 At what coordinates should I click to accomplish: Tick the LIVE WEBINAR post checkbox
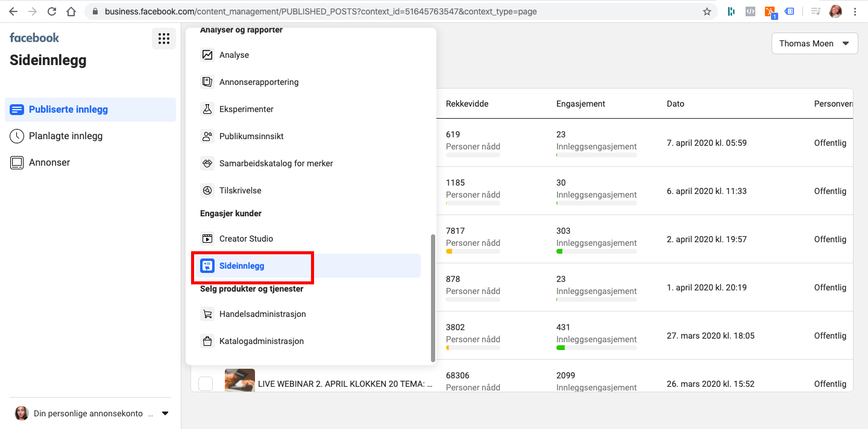coord(206,384)
